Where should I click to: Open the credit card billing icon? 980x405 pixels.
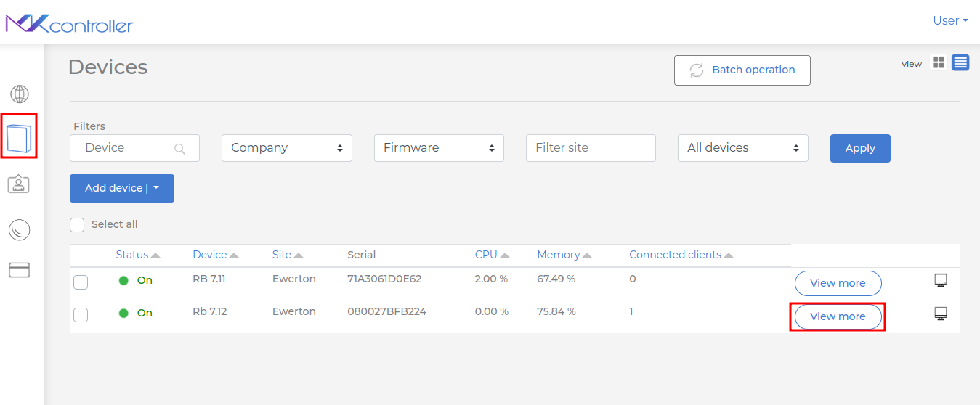[19, 270]
